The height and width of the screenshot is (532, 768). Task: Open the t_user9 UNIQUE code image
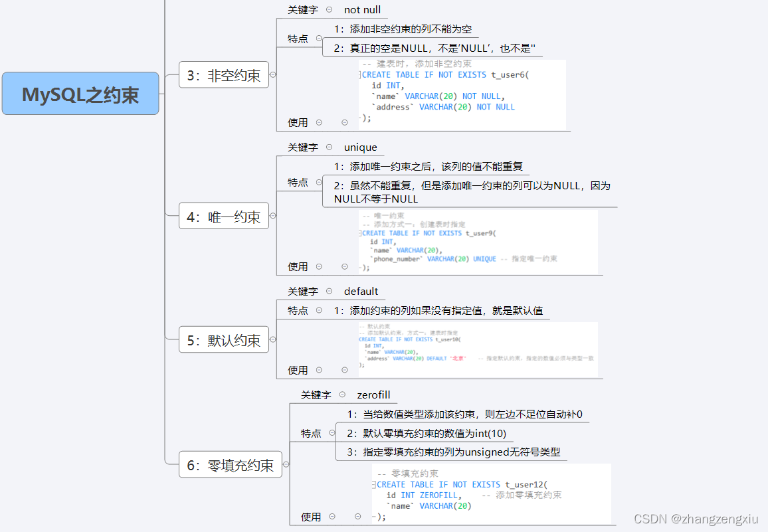[x=478, y=242]
